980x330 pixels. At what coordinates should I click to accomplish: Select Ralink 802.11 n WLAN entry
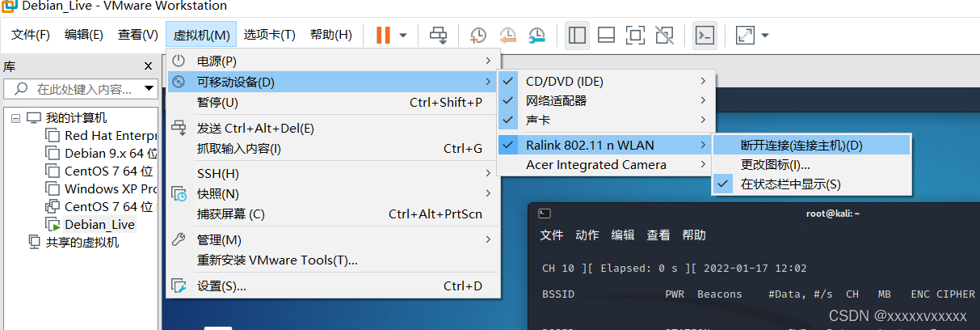[x=604, y=145]
